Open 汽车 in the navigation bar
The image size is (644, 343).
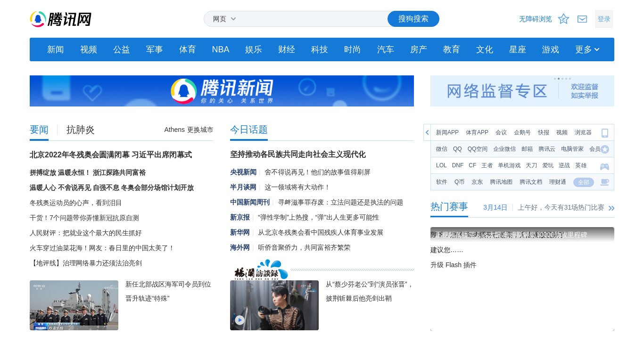(386, 49)
